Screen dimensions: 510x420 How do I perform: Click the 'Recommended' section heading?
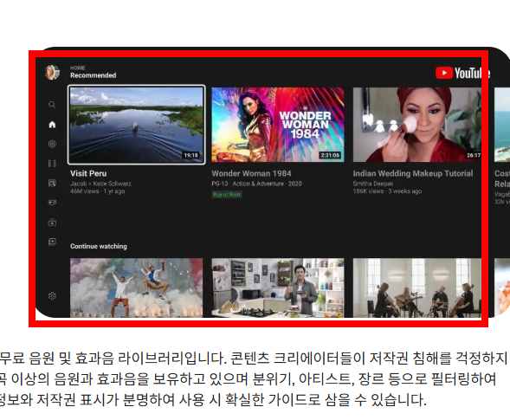pos(93,75)
